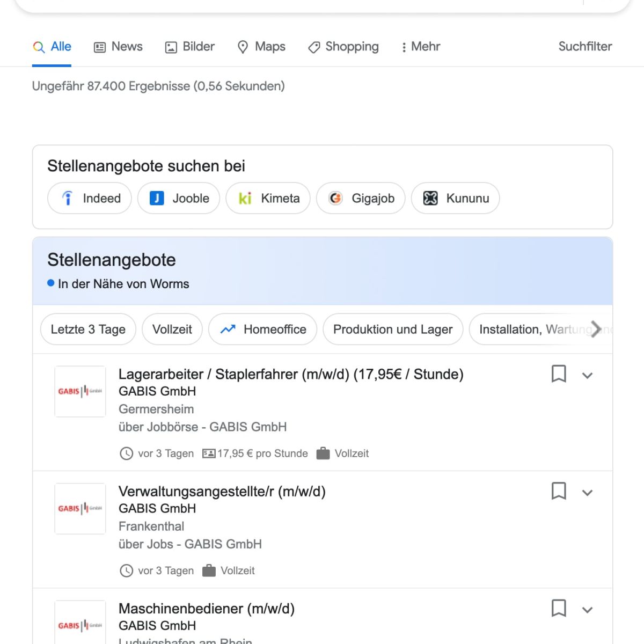Click the 17,95 € pro Stunde salary text
This screenshot has width=644, height=644.
click(262, 453)
